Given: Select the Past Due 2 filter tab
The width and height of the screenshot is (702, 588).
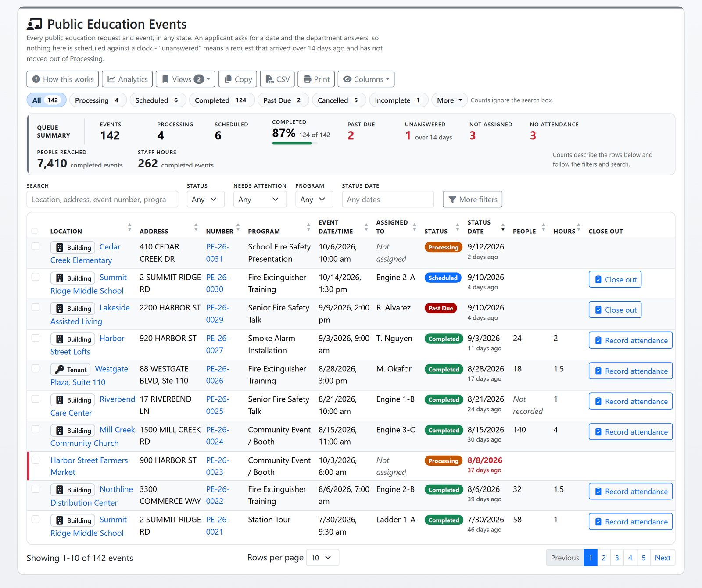Looking at the screenshot, I should coord(283,100).
